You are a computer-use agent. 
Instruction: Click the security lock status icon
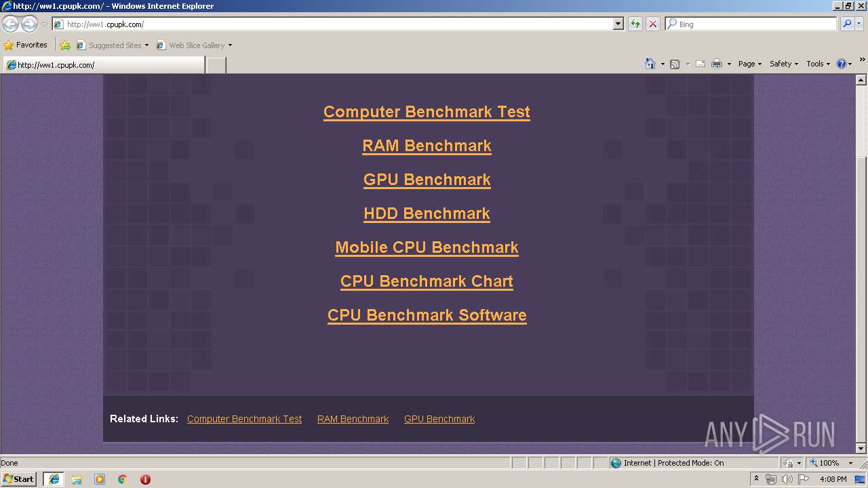[x=788, y=463]
